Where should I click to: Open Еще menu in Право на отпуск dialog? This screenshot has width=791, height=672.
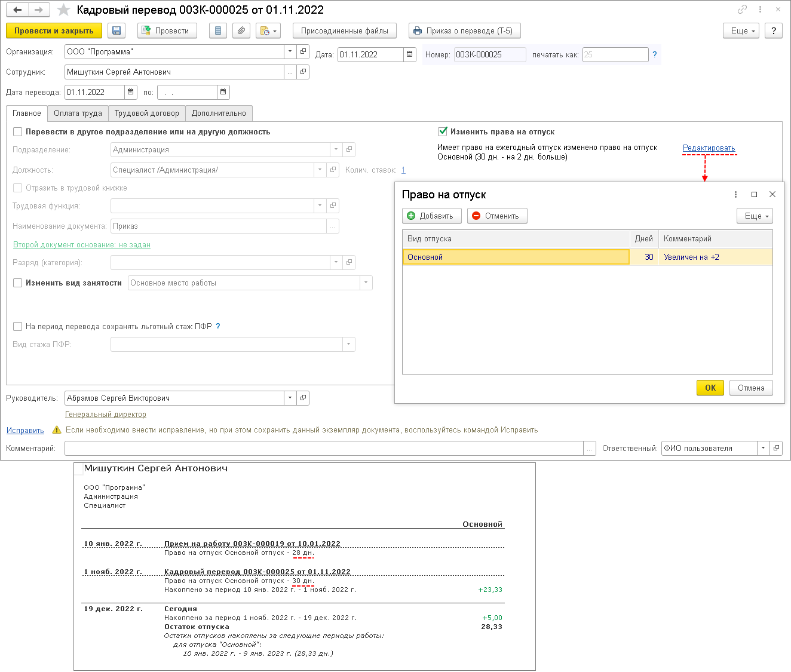click(755, 216)
